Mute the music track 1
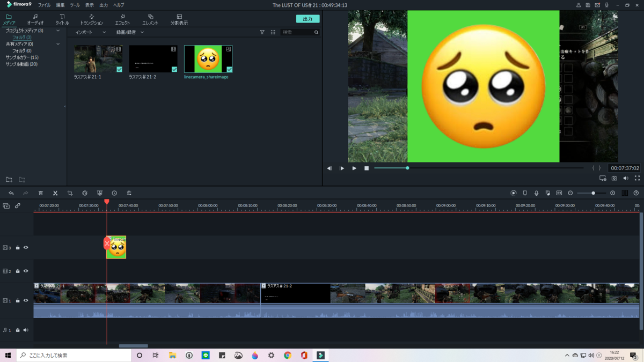This screenshot has height=362, width=644. tap(26, 330)
